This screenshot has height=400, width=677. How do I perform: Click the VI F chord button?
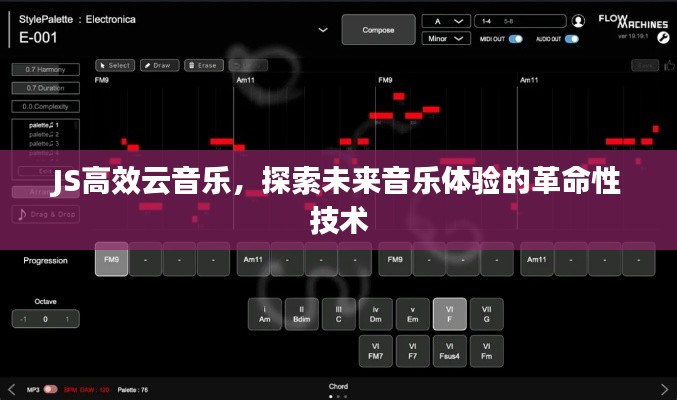[x=449, y=314]
